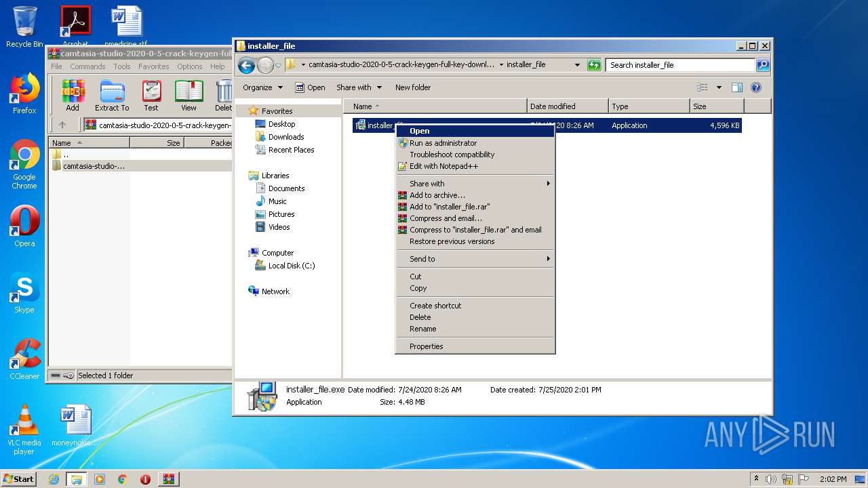Go up one folder in WinRAR
This screenshot has width=868, height=488.
pyautogui.click(x=62, y=125)
